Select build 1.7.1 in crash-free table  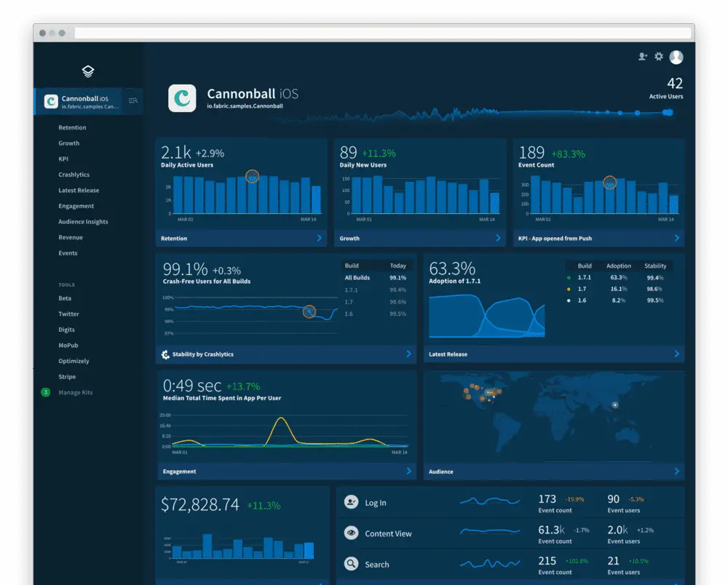375,290
